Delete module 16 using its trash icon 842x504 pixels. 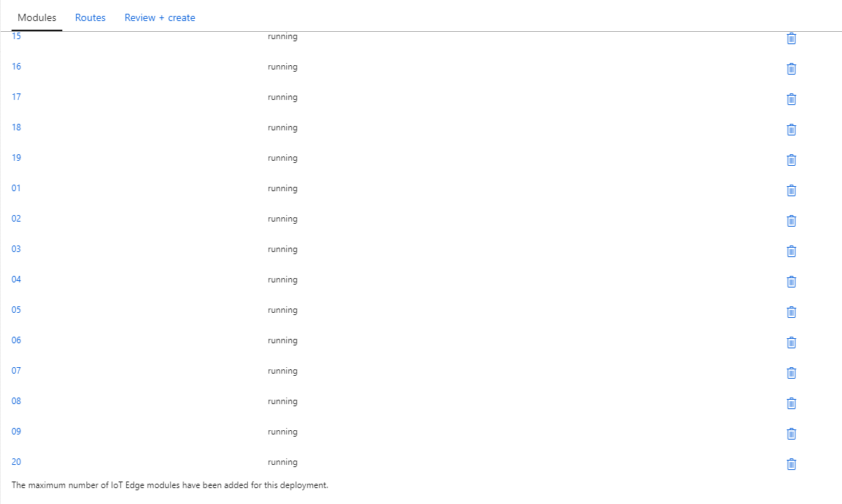pyautogui.click(x=791, y=69)
